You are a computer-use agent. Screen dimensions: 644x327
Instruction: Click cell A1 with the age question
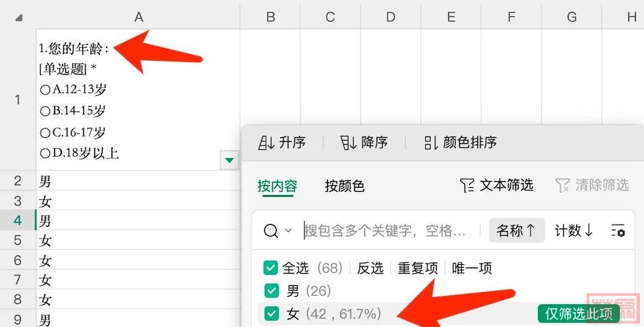(138, 100)
